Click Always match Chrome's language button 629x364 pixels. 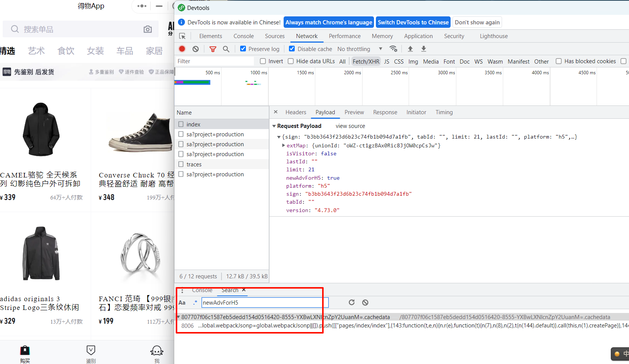329,22
